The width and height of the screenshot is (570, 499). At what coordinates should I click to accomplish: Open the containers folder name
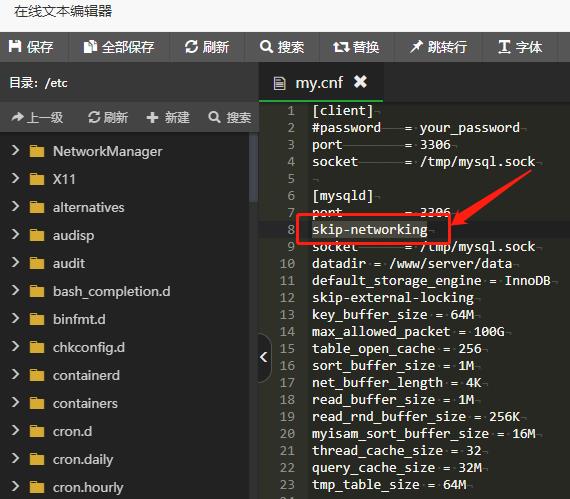pyautogui.click(x=85, y=403)
